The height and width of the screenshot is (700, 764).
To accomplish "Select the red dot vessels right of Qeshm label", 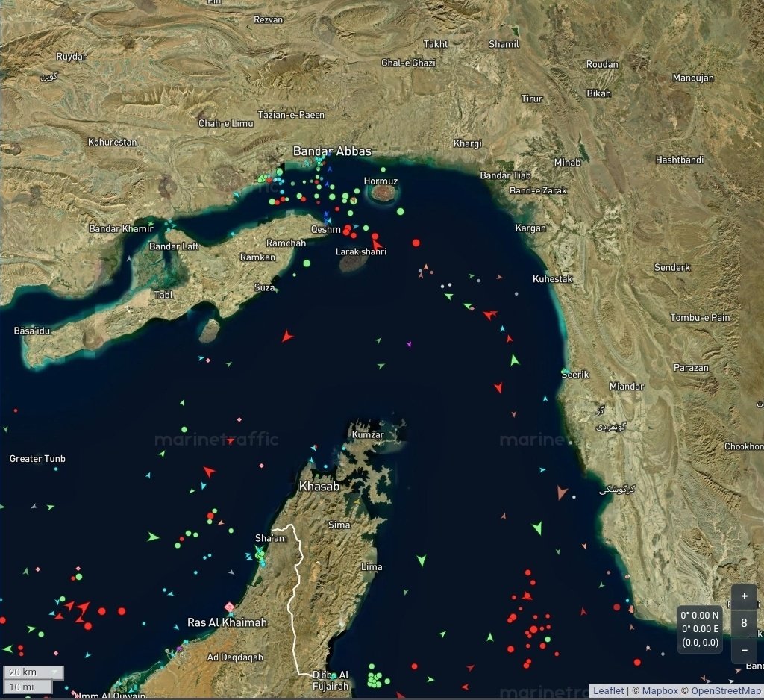I will [349, 231].
